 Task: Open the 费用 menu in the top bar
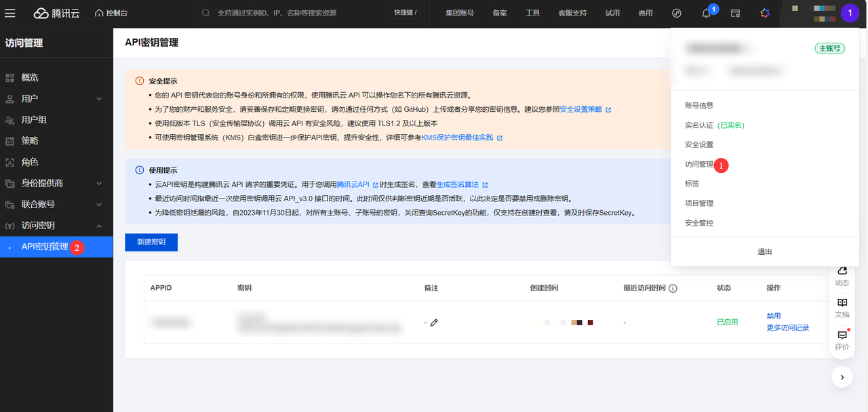click(645, 13)
